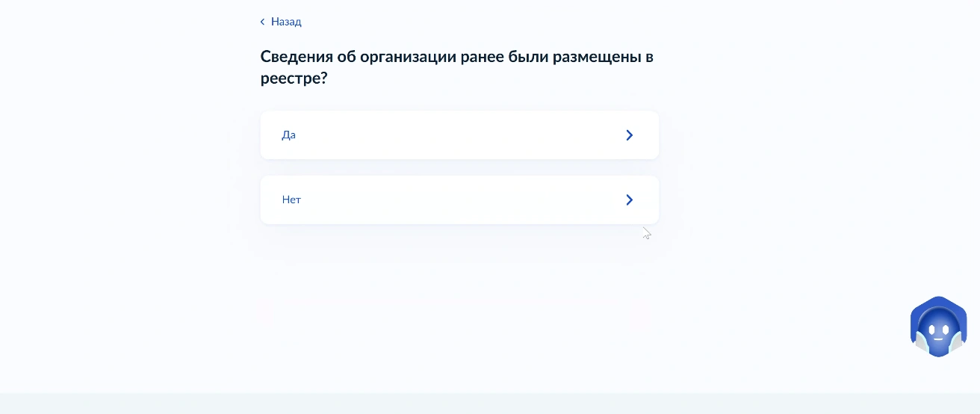Expand the Да card using its arrow
The image size is (980, 414).
pyautogui.click(x=629, y=135)
